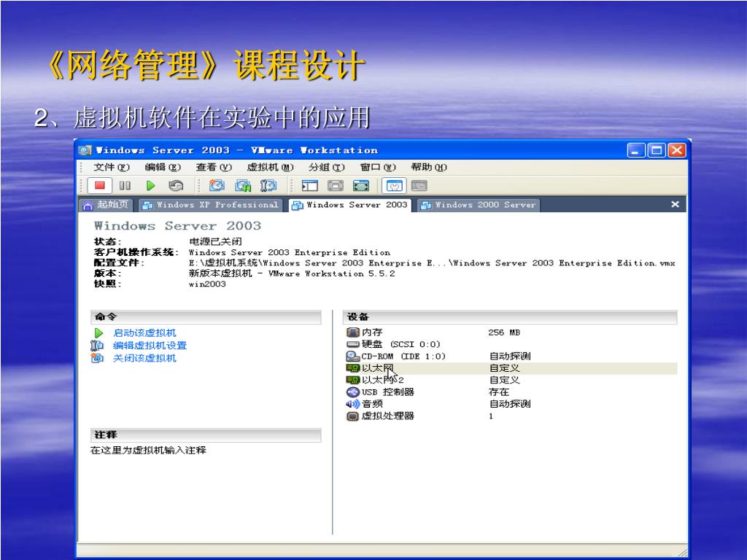
Task: Select the CD-ROM (IDE 1:0) device label
Action: pyautogui.click(x=403, y=356)
